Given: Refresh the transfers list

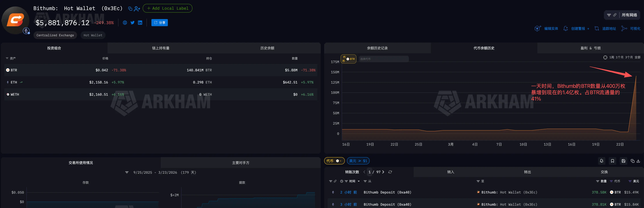Looking at the screenshot, I should 390,172.
